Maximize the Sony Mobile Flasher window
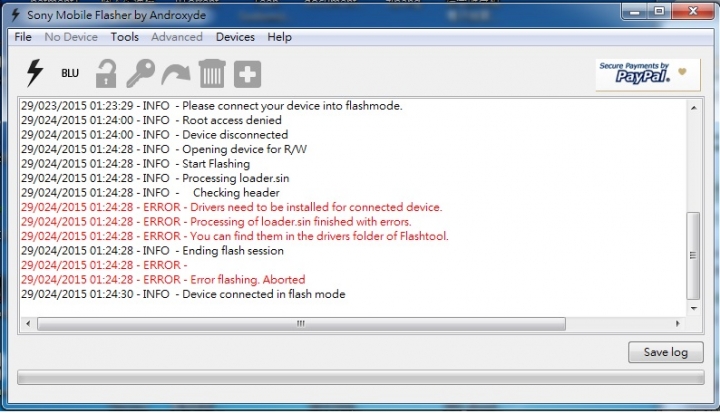720x413 pixels. [659, 12]
